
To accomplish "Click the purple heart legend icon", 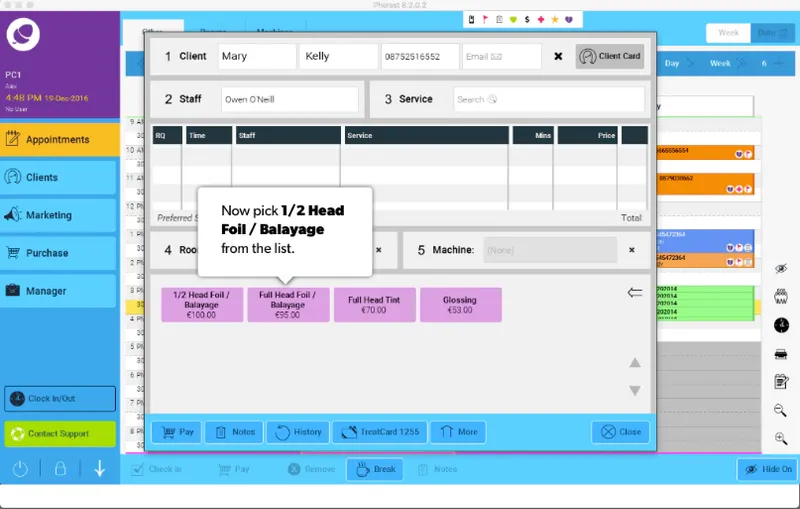I will pos(569,19).
